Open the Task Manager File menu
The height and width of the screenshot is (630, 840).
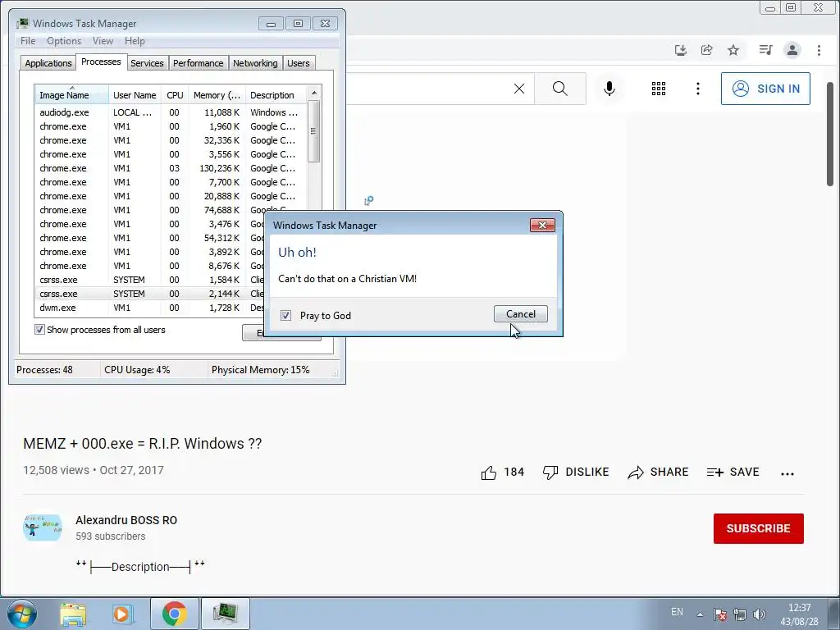tap(28, 41)
